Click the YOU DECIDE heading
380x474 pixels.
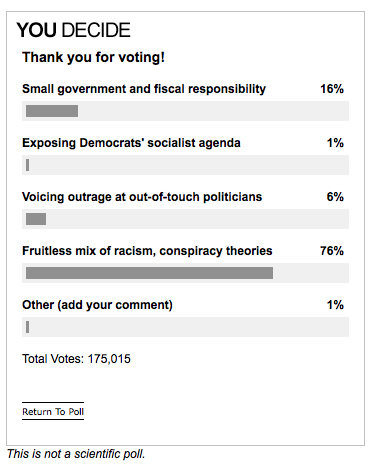coord(73,30)
